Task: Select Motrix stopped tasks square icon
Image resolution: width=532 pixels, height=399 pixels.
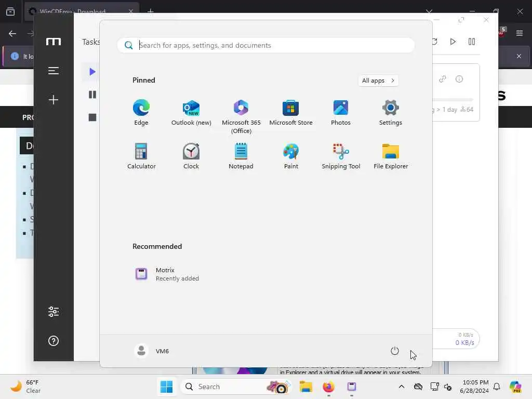Action: pyautogui.click(x=92, y=117)
